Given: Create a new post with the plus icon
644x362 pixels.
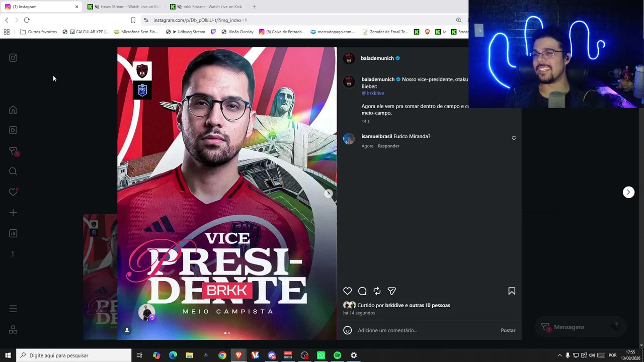Looking at the screenshot, I should click(13, 213).
